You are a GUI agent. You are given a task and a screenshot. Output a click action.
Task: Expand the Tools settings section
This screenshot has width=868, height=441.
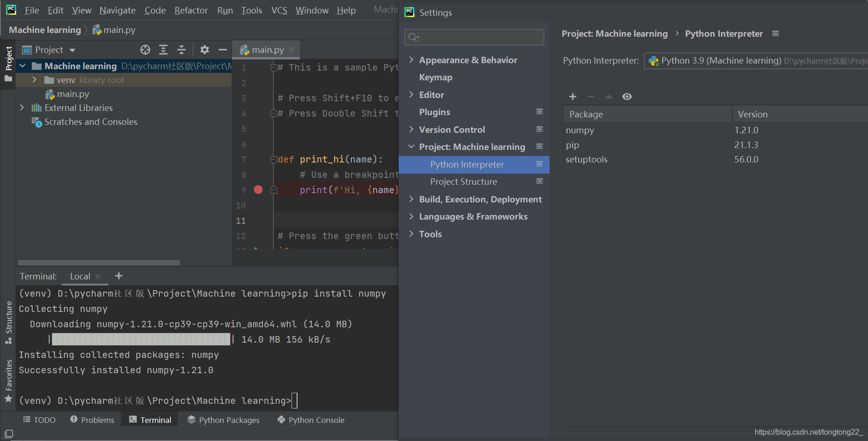pyautogui.click(x=411, y=233)
